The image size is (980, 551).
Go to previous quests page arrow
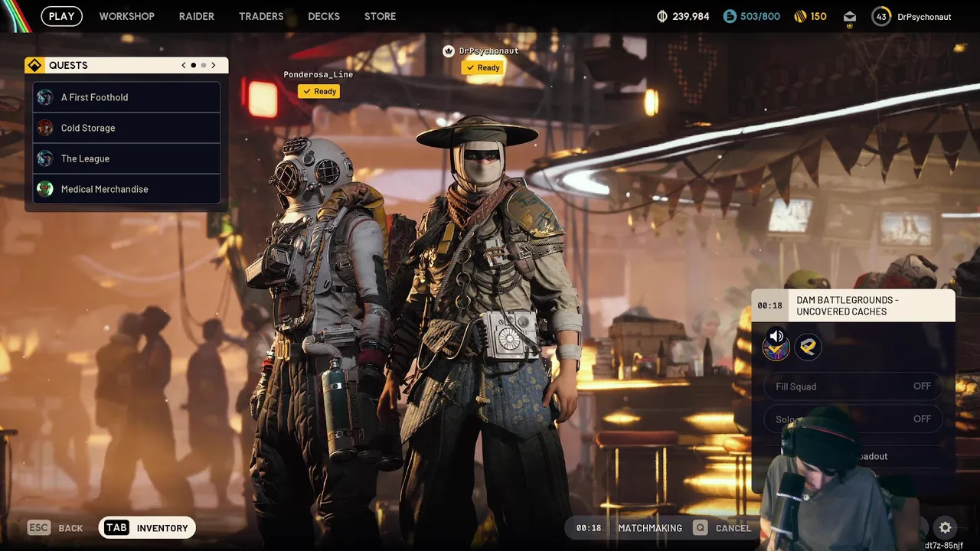(x=184, y=66)
